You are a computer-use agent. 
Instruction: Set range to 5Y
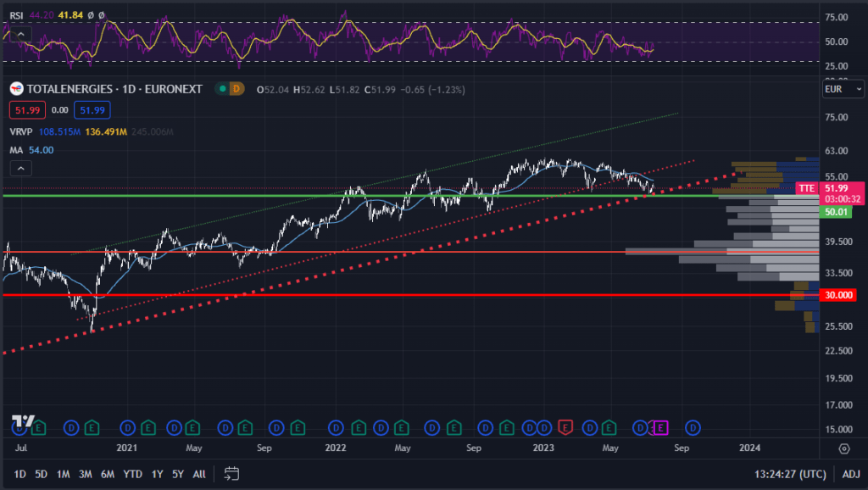coord(178,474)
